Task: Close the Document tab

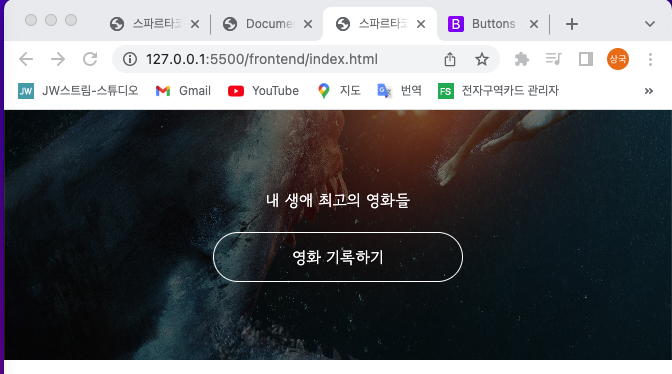Action: pos(308,24)
